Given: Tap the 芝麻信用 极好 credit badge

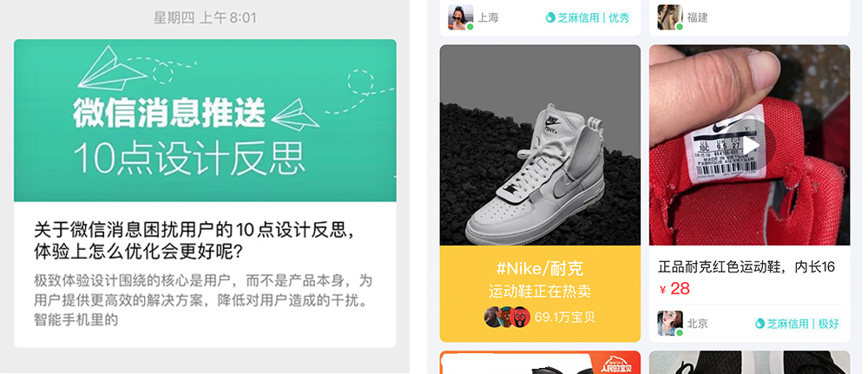Looking at the screenshot, I should click(x=797, y=324).
